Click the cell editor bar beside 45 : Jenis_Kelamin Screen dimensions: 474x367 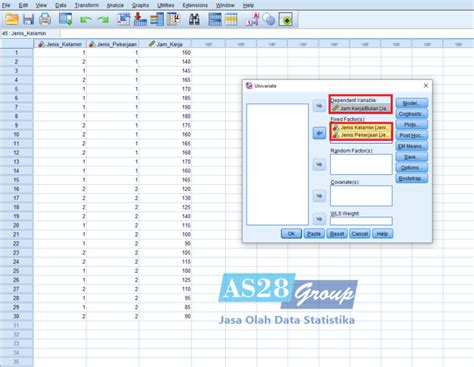[x=266, y=33]
